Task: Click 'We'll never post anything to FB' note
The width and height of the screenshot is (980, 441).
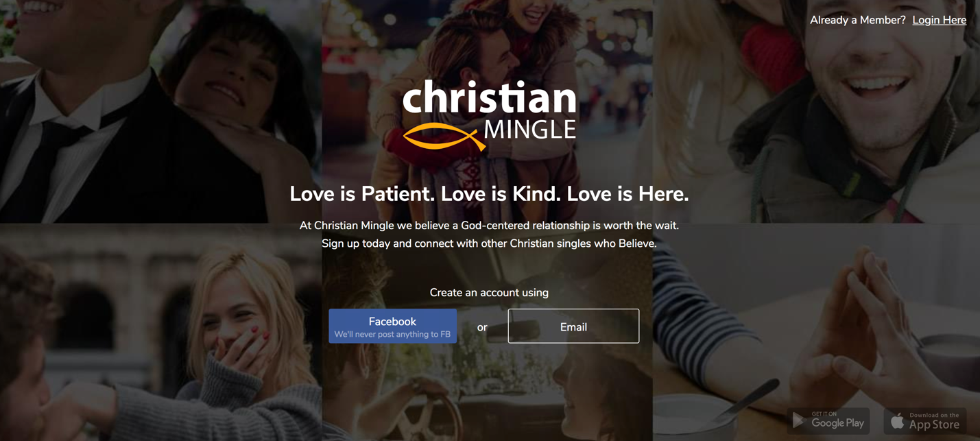Action: point(392,334)
